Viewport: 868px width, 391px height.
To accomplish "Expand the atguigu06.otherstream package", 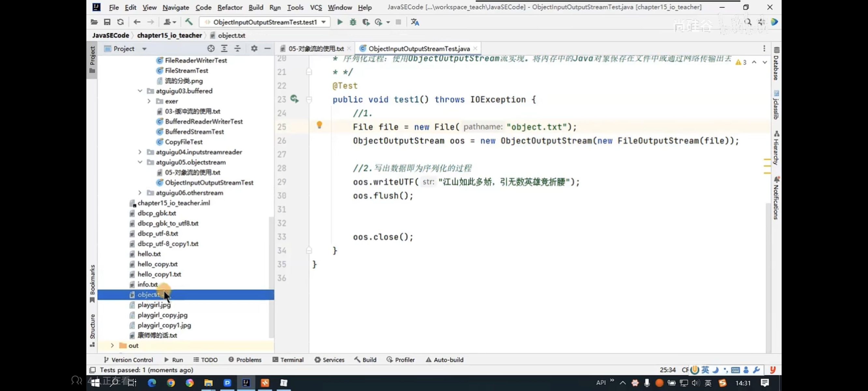I will [x=140, y=193].
